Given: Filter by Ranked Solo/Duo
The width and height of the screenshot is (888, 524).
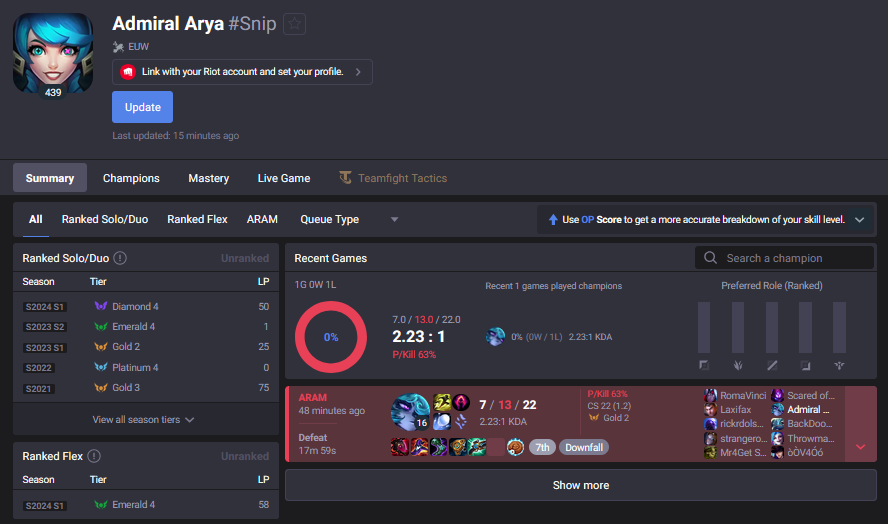Looking at the screenshot, I should click(x=105, y=219).
